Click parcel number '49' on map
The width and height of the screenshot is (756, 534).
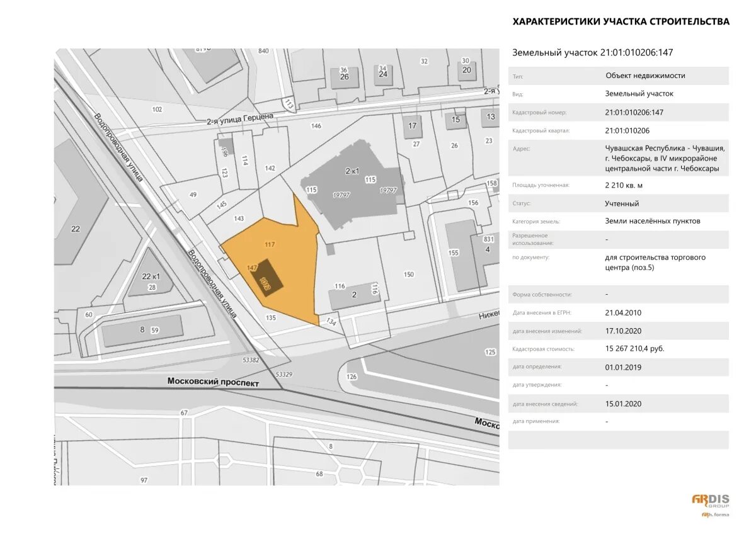(193, 195)
